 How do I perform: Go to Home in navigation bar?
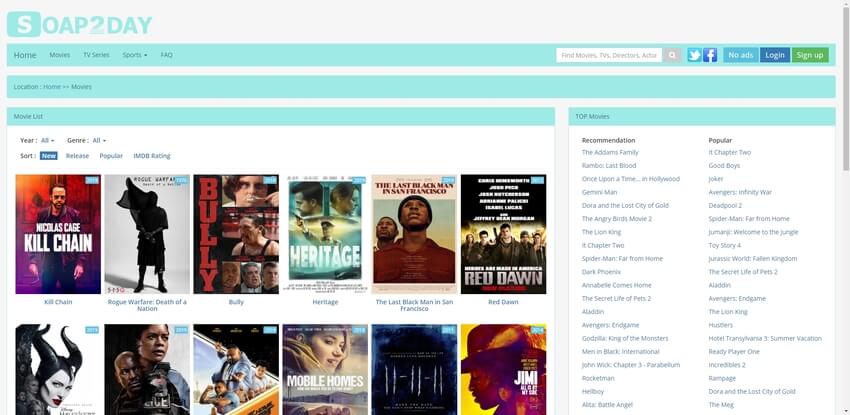(x=25, y=55)
